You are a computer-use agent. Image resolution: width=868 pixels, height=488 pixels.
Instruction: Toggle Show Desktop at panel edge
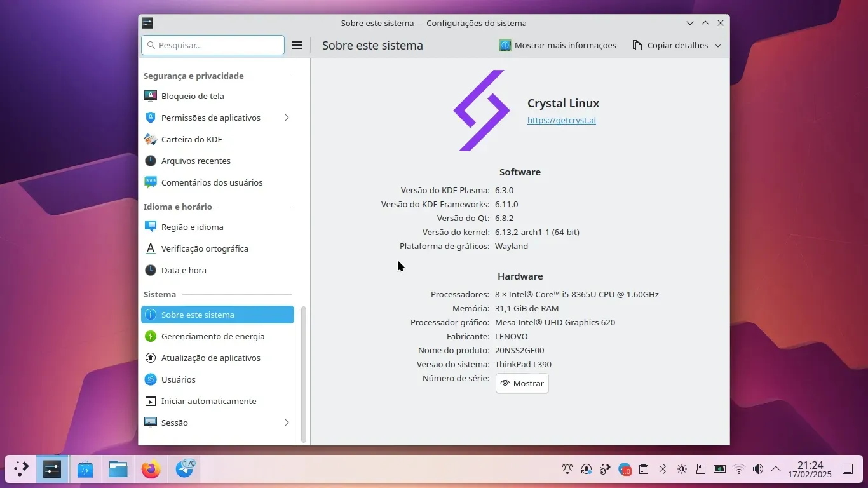(x=847, y=470)
